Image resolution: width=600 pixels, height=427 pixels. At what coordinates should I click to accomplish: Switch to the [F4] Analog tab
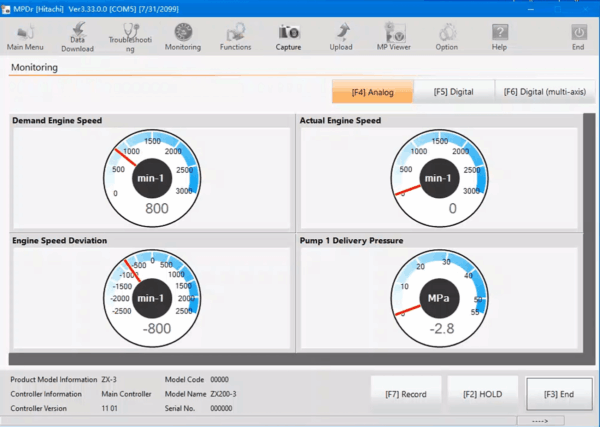372,92
